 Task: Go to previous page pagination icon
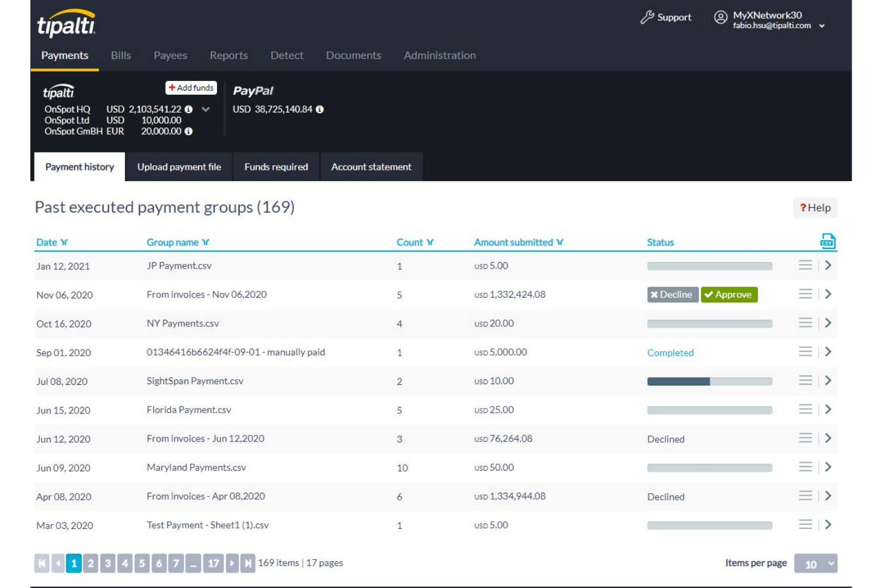point(58,563)
